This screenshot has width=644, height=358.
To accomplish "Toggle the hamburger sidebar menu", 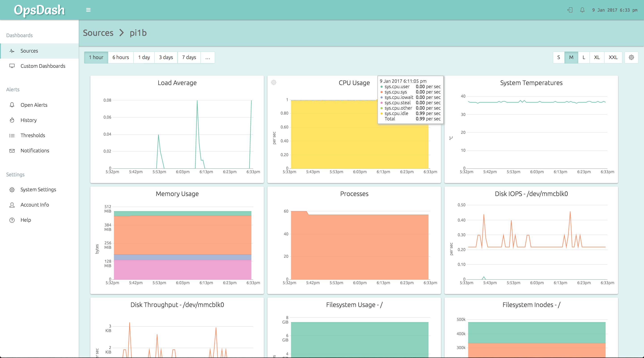I will click(88, 10).
